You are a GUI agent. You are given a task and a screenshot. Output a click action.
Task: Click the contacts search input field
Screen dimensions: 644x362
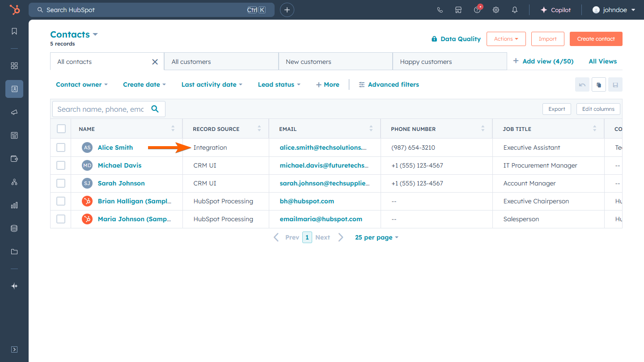point(101,109)
